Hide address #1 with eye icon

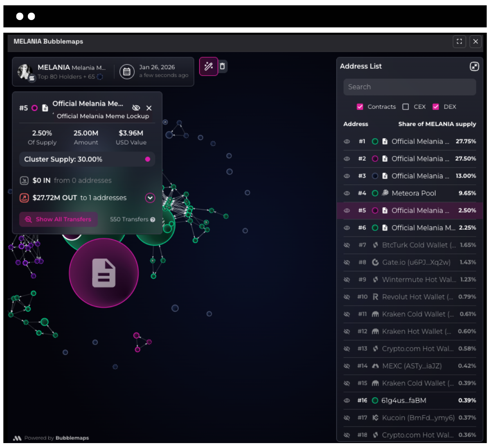click(347, 141)
